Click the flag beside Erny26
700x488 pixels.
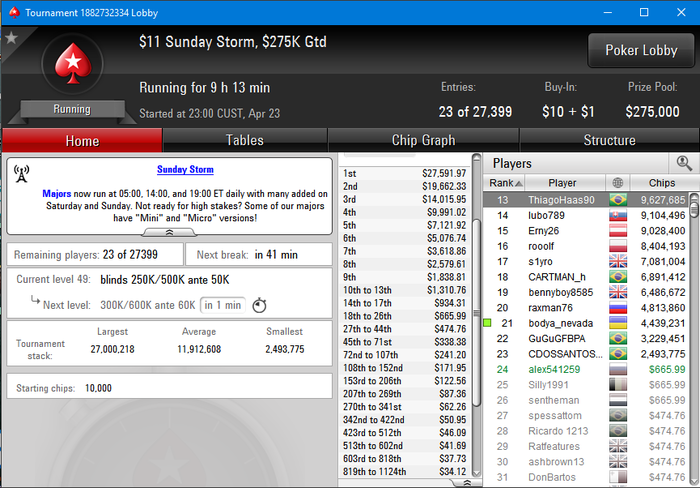click(618, 231)
